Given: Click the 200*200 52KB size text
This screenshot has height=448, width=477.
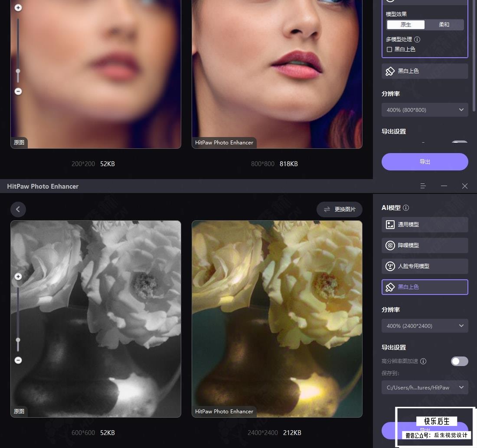Looking at the screenshot, I should 93,164.
